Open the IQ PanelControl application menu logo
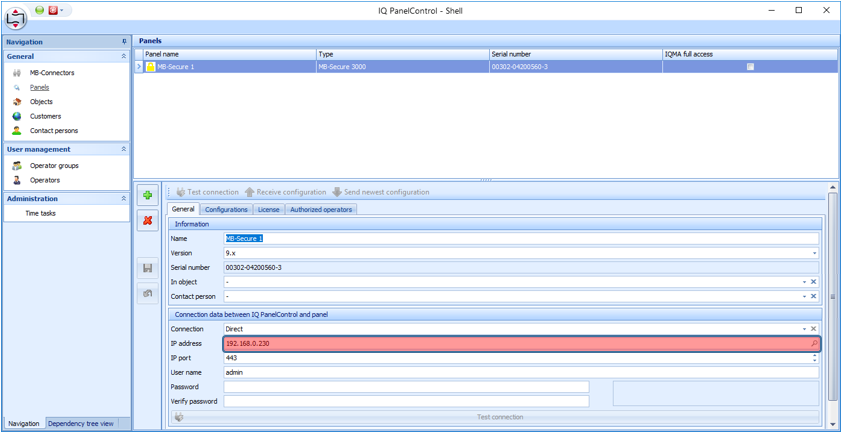The width and height of the screenshot is (842, 434). pos(17,19)
